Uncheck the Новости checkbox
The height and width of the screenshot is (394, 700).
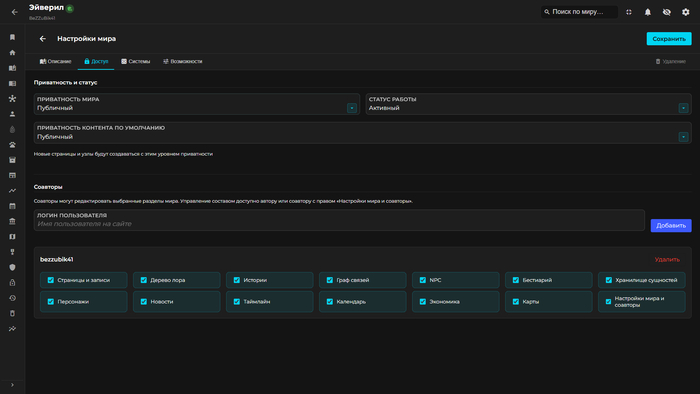tap(144, 302)
